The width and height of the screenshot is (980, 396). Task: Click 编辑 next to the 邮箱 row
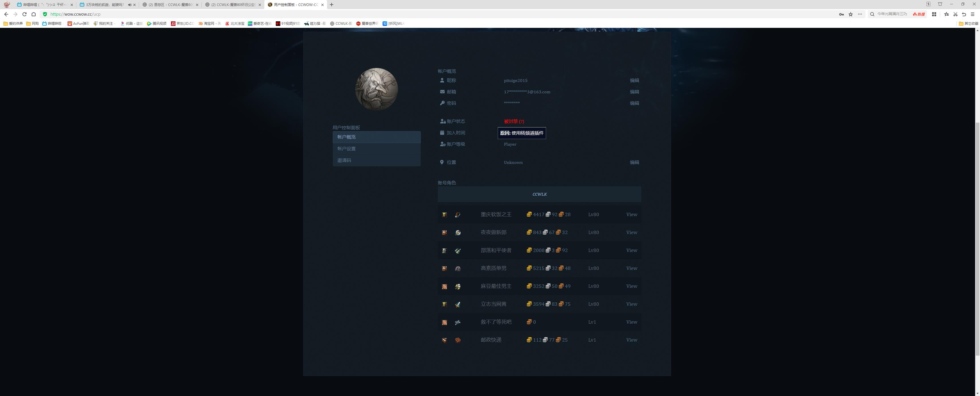point(634,92)
